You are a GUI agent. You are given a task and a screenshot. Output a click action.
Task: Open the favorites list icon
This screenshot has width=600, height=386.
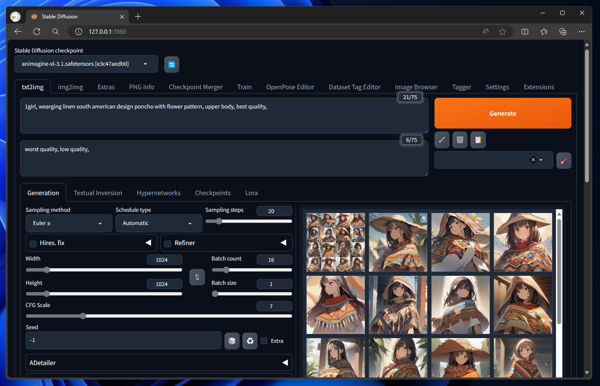click(x=544, y=32)
